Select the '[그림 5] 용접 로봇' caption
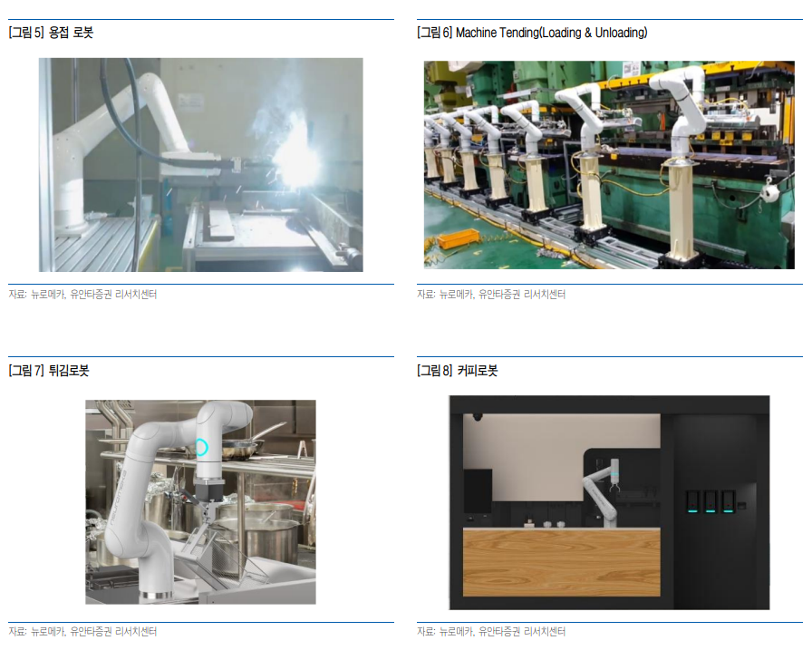The image size is (812, 650). point(51,33)
